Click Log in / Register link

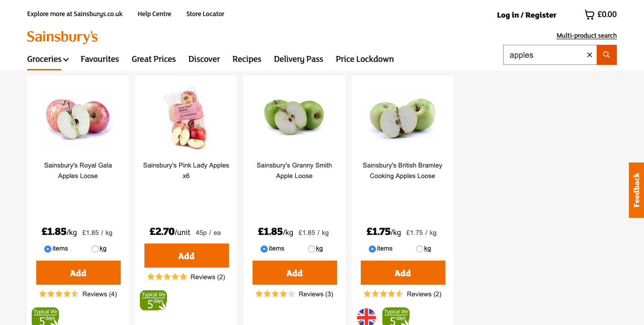point(527,15)
